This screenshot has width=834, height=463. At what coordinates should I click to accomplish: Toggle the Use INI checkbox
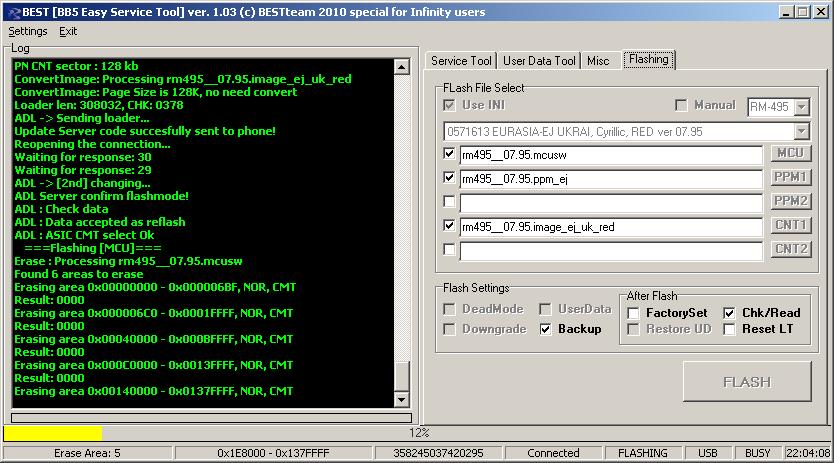click(449, 105)
